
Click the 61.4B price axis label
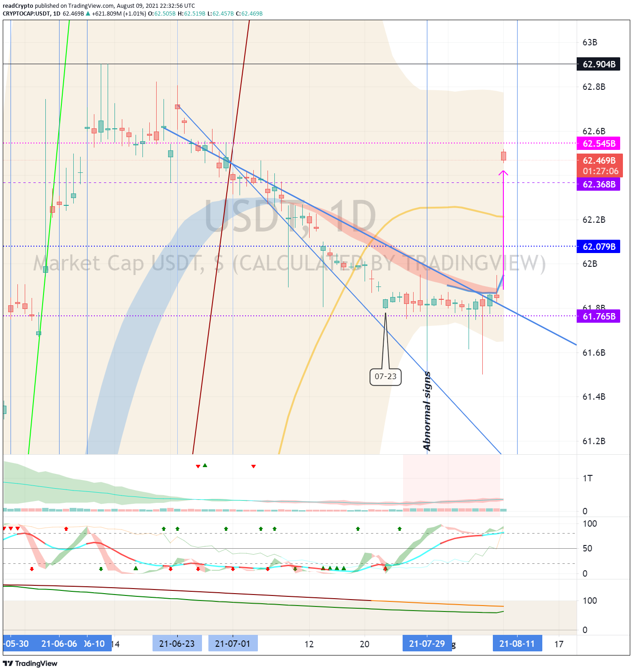pyautogui.click(x=594, y=397)
